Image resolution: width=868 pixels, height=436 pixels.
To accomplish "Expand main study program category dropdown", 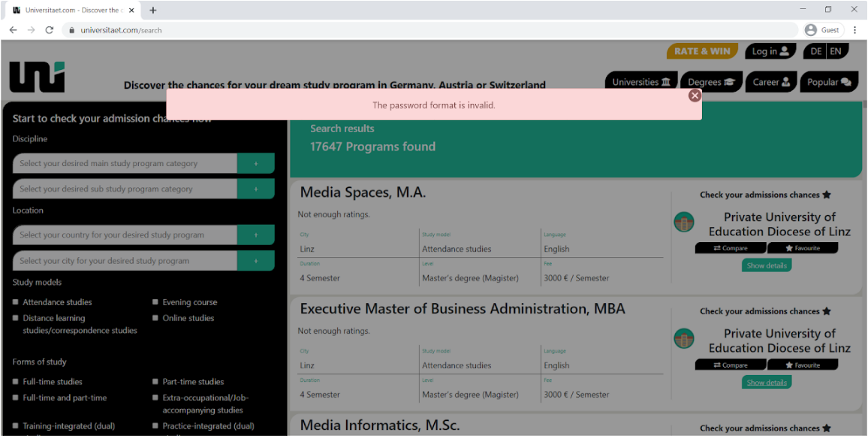I will [256, 163].
